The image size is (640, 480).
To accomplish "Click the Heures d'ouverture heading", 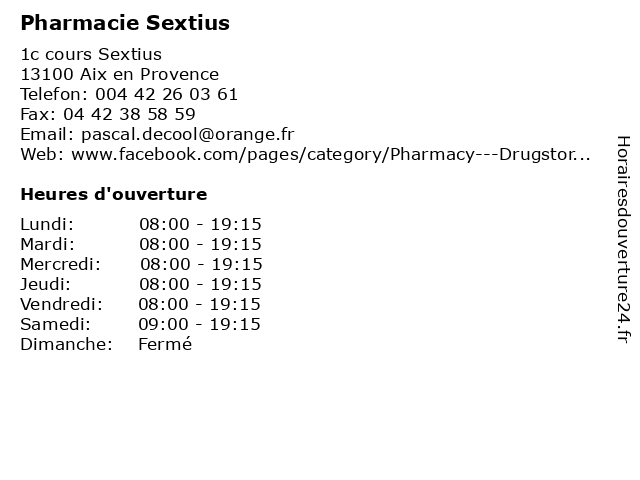I will coord(114,194).
